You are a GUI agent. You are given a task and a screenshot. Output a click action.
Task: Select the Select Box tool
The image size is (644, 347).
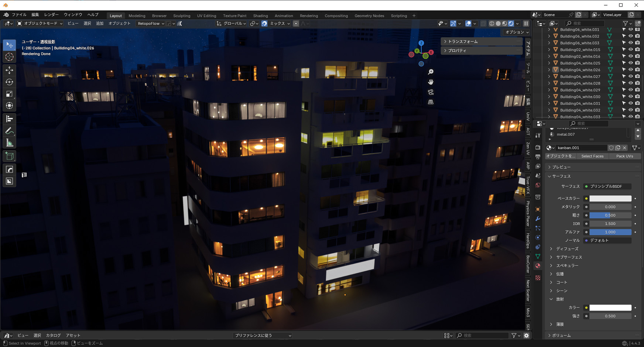10,45
